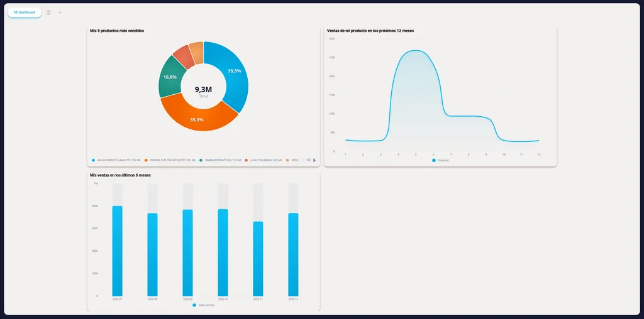Click 'Ventas de mi producto en los próximos 12 meses' title
Viewport: 644px width, 319px height.
click(370, 31)
